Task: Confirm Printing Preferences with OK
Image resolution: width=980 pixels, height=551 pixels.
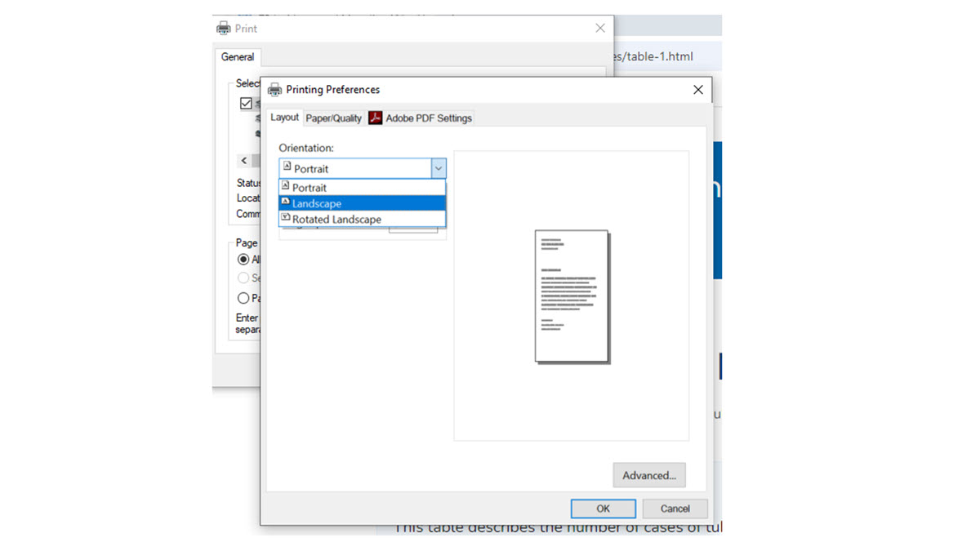Action: point(603,509)
